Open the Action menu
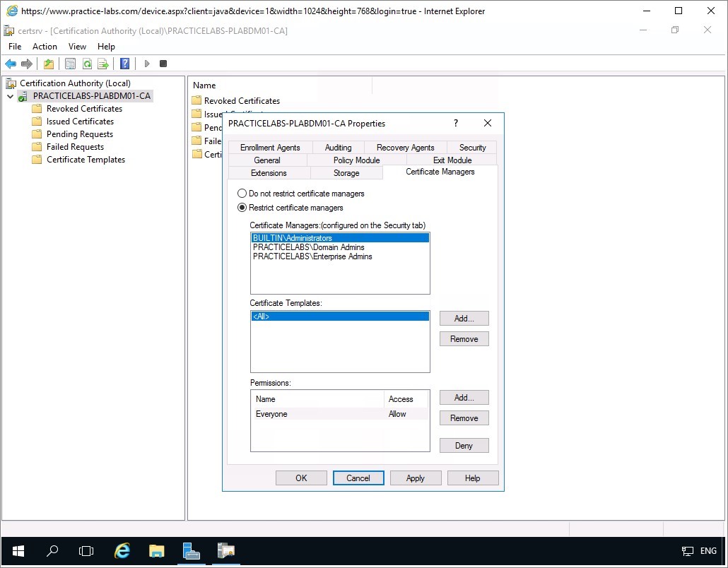This screenshot has height=568, width=728. tap(45, 47)
